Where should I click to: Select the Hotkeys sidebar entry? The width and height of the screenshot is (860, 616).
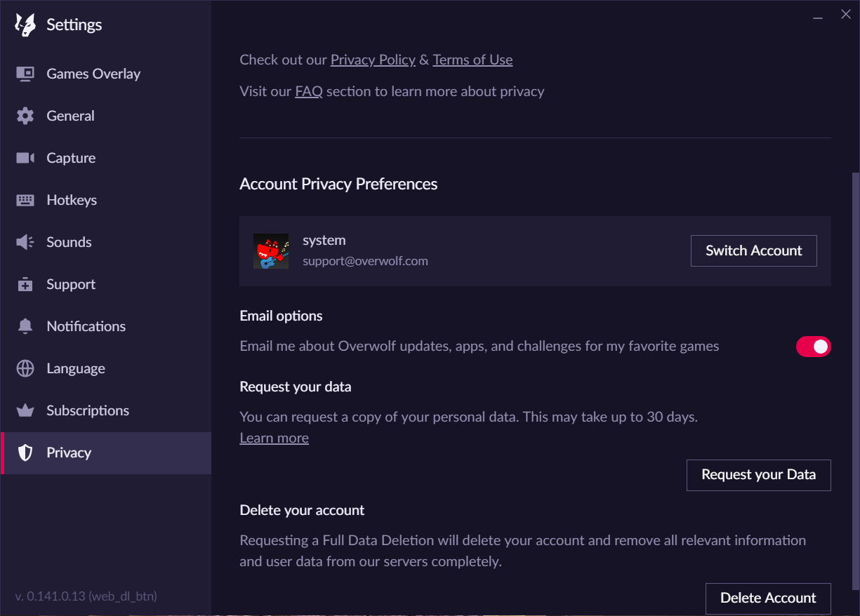[x=71, y=199]
